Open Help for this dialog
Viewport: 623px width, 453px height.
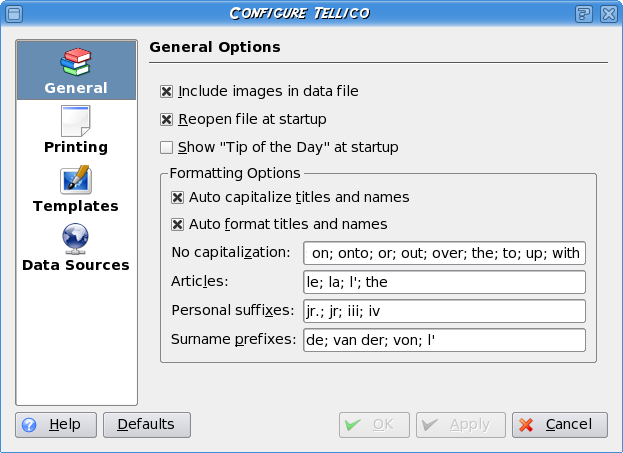56,425
